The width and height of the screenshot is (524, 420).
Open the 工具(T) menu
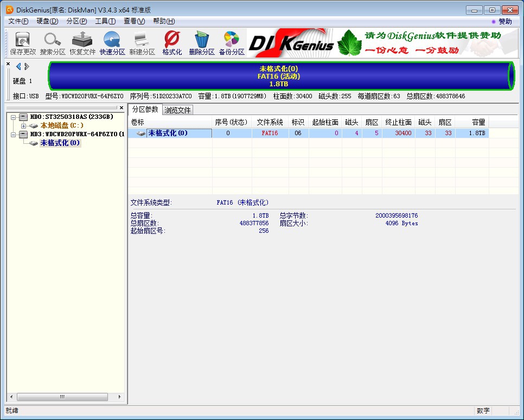tap(105, 21)
